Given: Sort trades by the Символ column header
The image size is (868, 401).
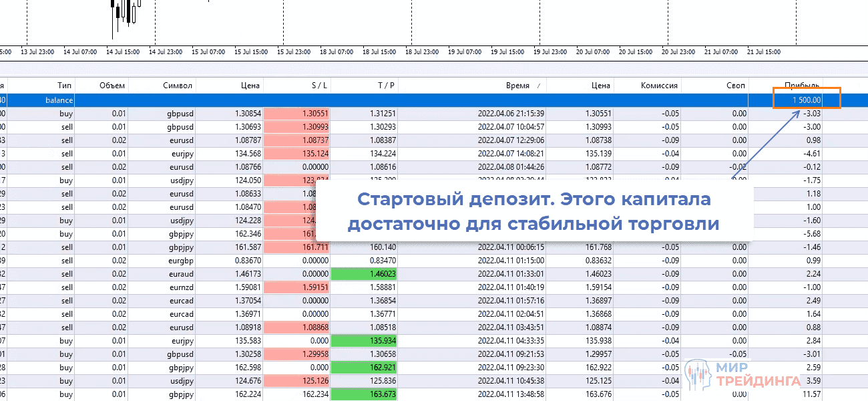Looking at the screenshot, I should tap(178, 86).
